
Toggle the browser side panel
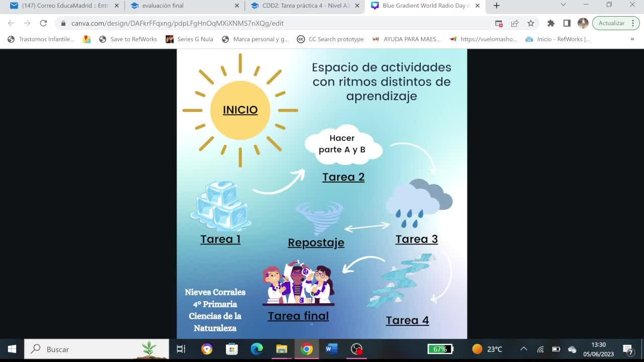(567, 23)
